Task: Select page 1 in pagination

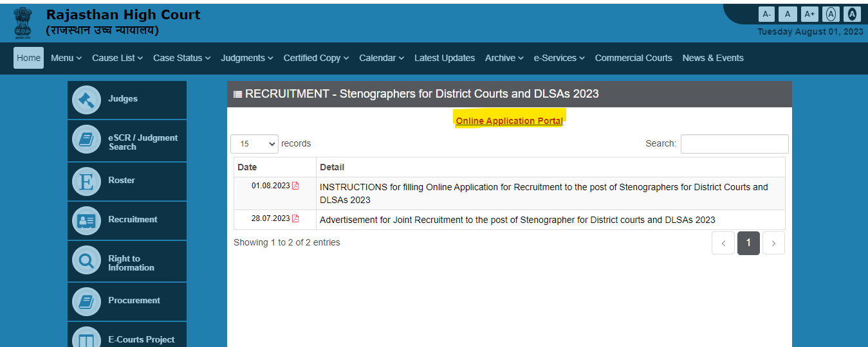Action: (748, 243)
